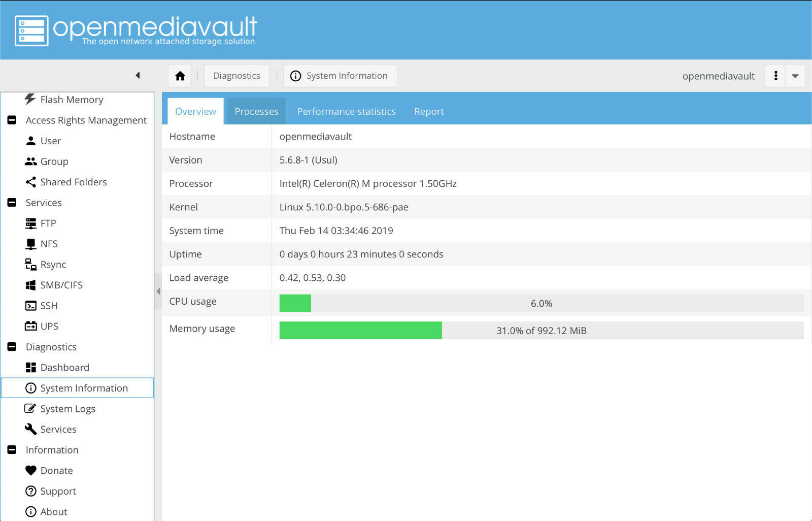Open the three-dots options menu
This screenshot has width=812, height=521.
coord(775,76)
